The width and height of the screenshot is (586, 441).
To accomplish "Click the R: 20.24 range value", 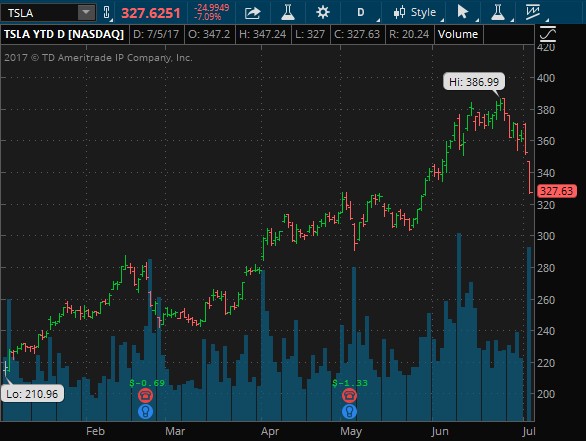I will coord(409,34).
